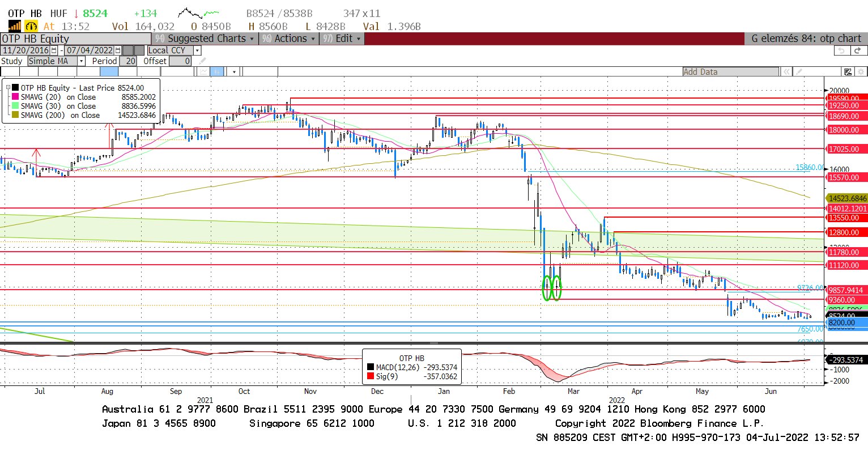Click the OTP HB Equity security field
Image resolution: width=868 pixels, height=454 pixels.
click(x=75, y=39)
